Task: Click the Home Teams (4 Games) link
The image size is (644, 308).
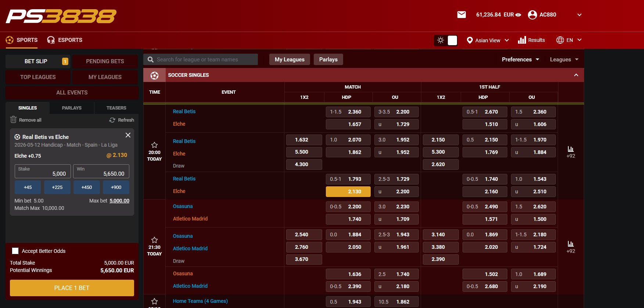Action: tap(200, 301)
